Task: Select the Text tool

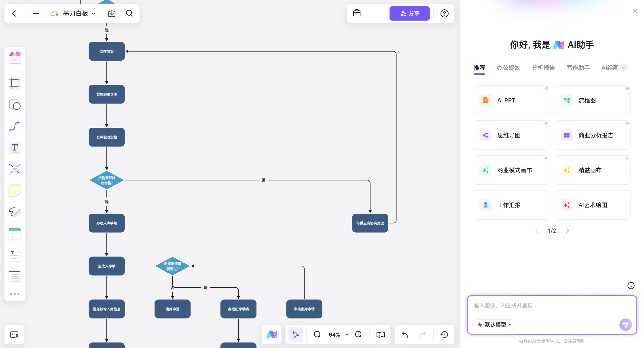Action: tap(15, 148)
